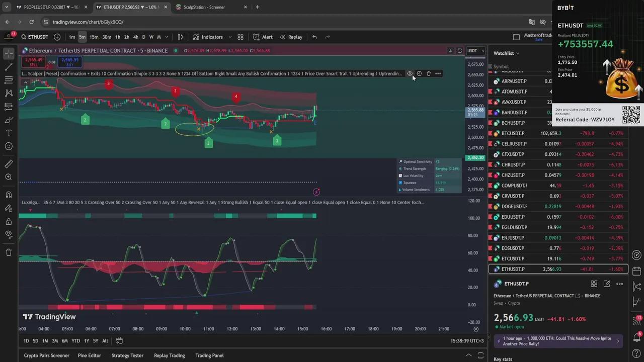Open the Crypto Pairs Screener tab
The width and height of the screenshot is (644, 362).
pos(47,355)
